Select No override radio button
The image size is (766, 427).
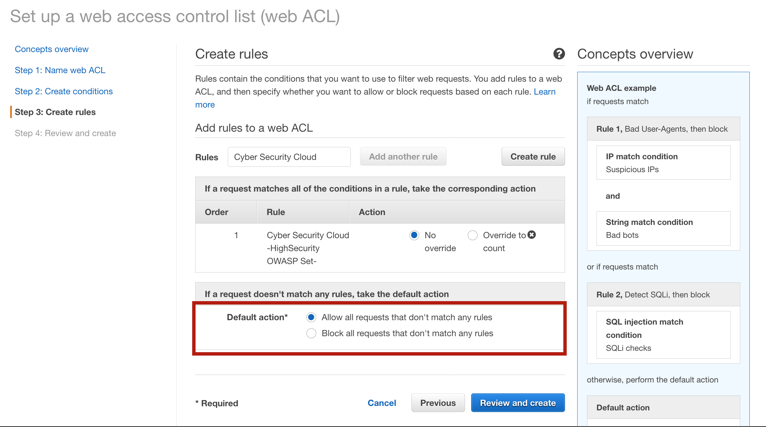pyautogui.click(x=414, y=235)
